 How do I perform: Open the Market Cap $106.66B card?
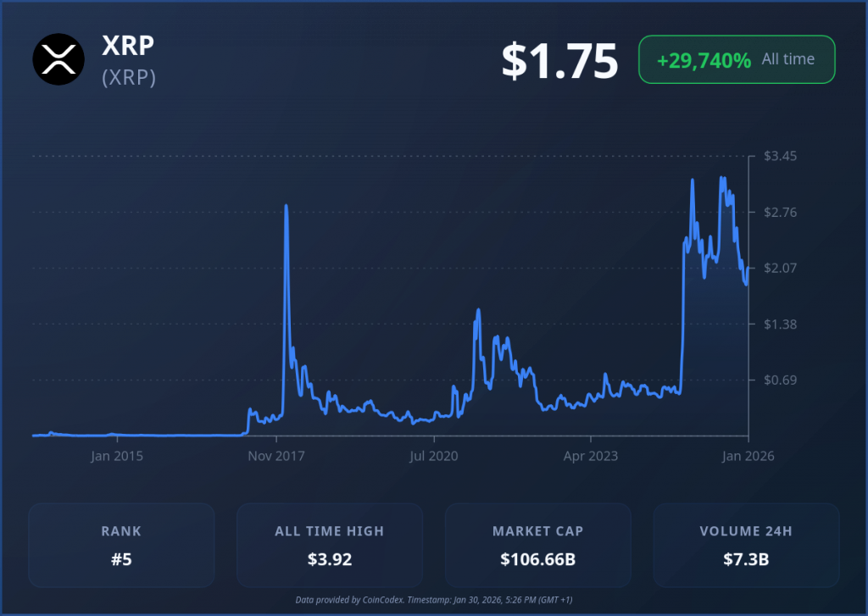(x=537, y=545)
